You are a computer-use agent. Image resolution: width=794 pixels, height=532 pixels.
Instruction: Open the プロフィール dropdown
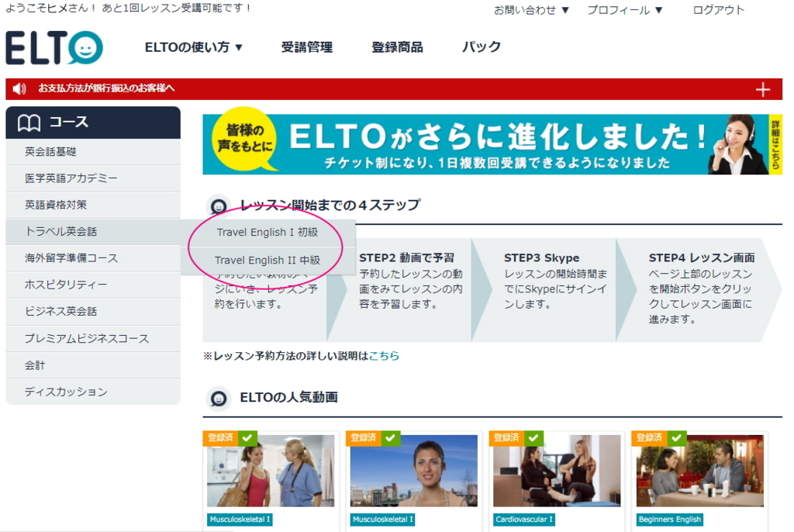pos(625,9)
